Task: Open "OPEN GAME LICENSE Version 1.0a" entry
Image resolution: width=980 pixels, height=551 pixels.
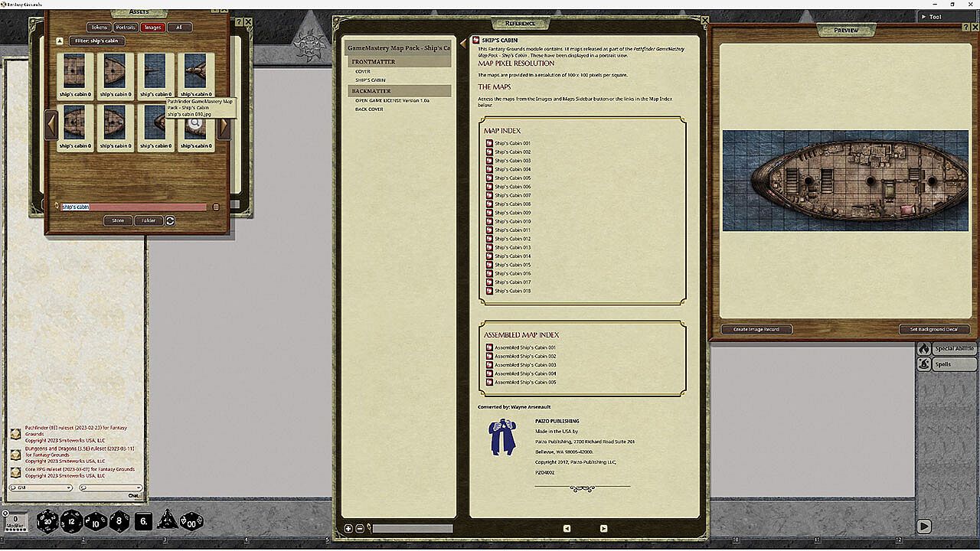Action: 392,100
